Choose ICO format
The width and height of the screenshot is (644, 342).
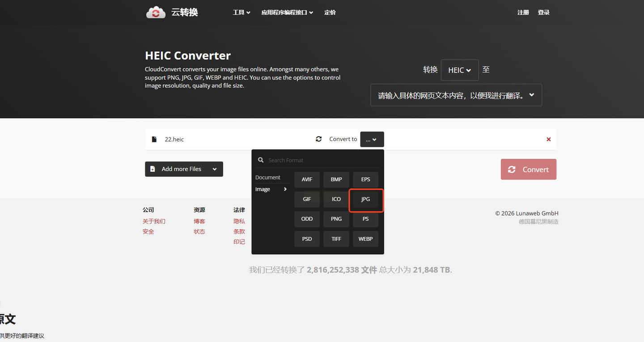point(336,199)
